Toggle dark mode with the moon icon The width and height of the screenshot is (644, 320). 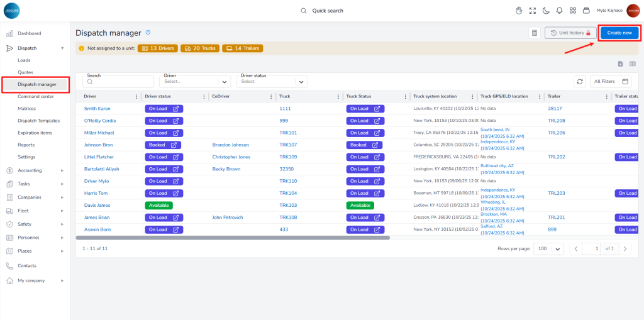coord(546,11)
